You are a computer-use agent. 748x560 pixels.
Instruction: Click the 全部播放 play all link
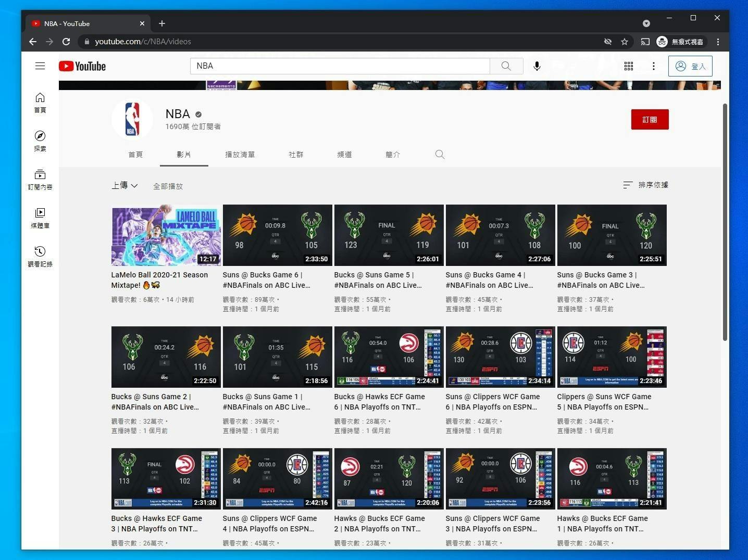168,186
